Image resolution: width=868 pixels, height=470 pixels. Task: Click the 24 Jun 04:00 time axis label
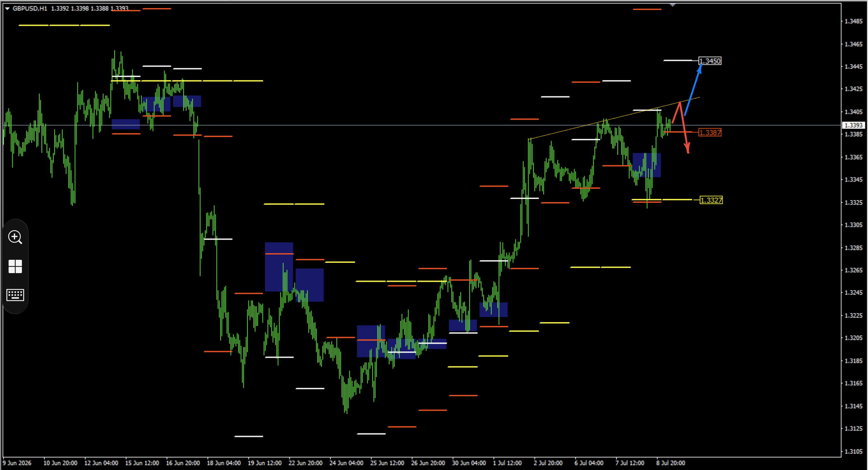(x=346, y=463)
